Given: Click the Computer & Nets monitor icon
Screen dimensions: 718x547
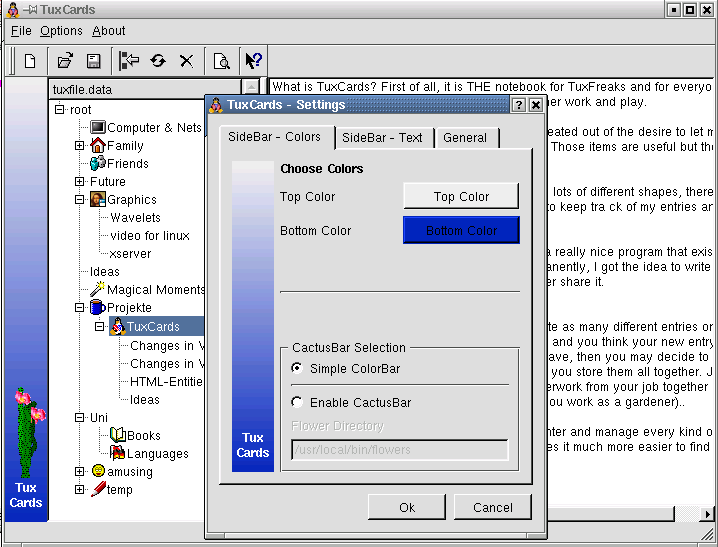Looking at the screenshot, I should (x=98, y=127).
